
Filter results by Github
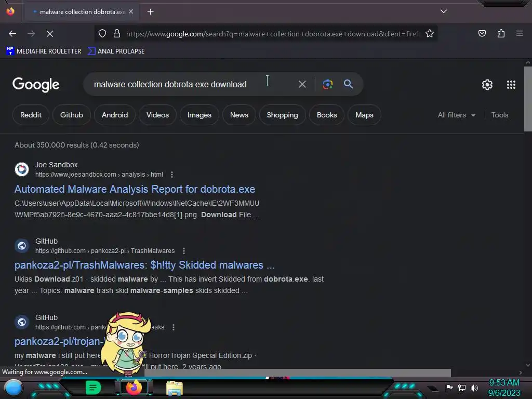72,115
